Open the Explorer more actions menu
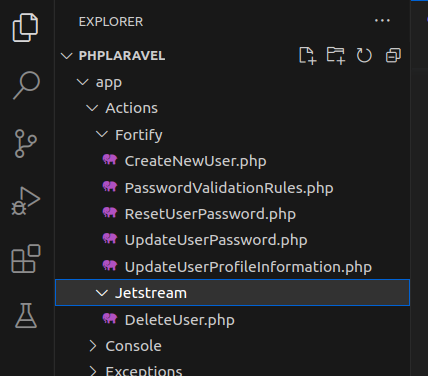This screenshot has width=428, height=376. (x=382, y=21)
